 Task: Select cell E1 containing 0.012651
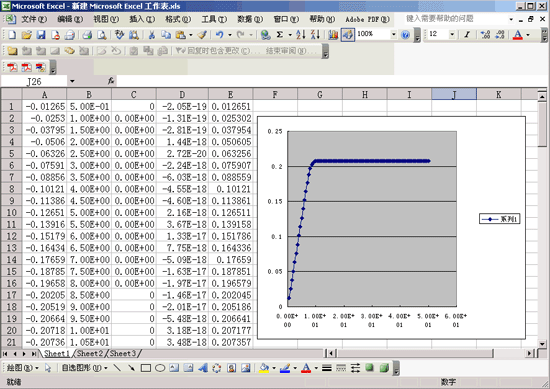coord(230,106)
